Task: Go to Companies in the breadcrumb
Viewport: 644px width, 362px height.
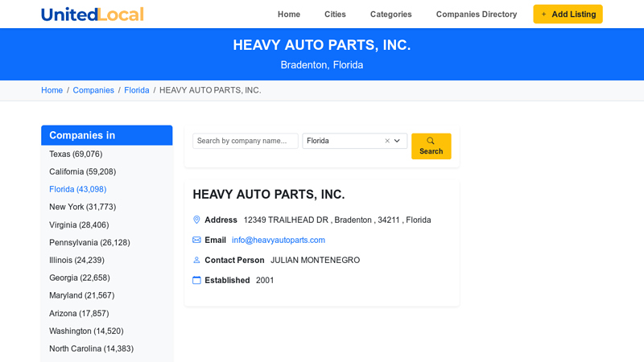Action: (93, 90)
